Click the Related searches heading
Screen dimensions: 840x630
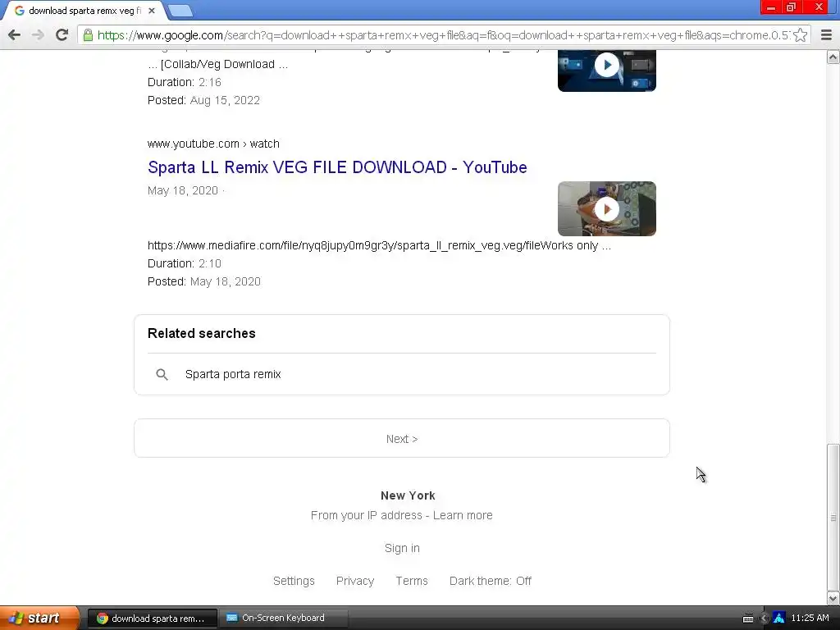tap(202, 333)
